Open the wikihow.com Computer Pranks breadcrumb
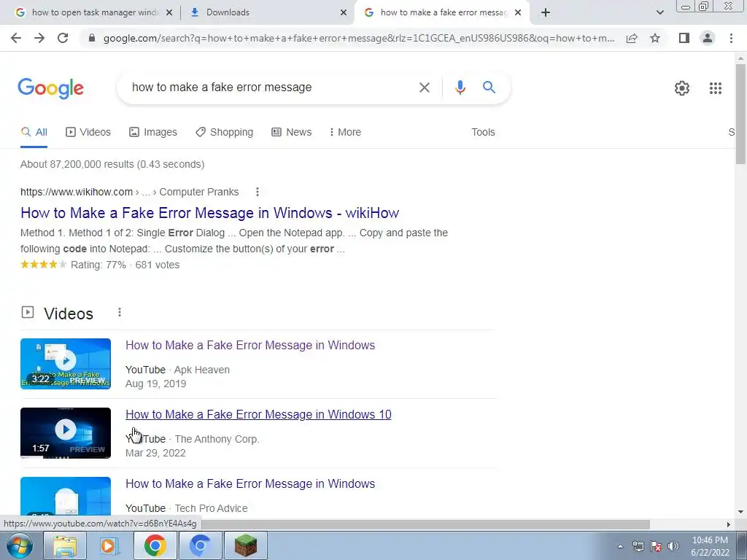Screen dimensions: 747x560 click(130, 192)
